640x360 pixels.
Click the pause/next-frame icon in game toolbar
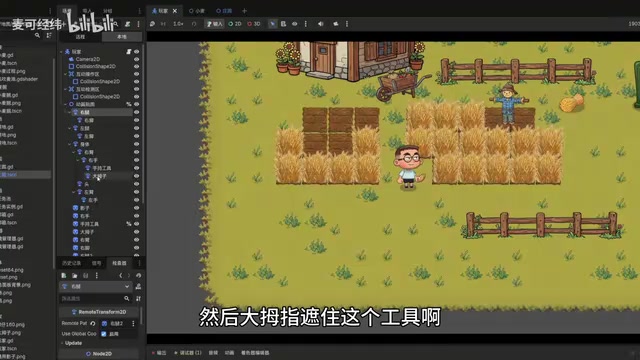[x=163, y=24]
